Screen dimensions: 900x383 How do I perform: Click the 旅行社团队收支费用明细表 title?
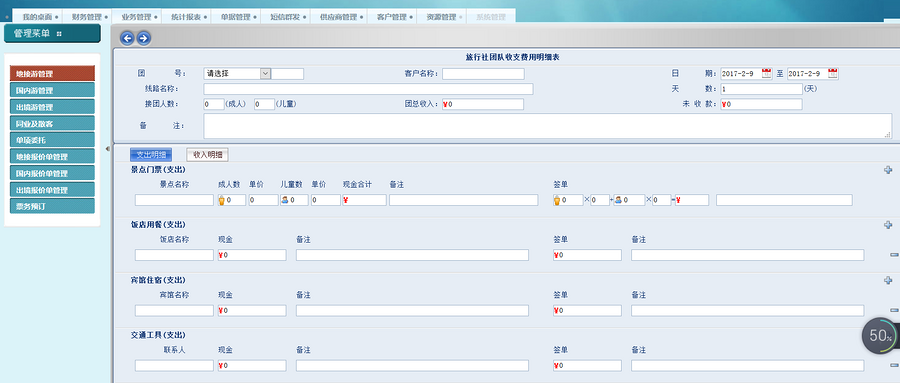513,57
